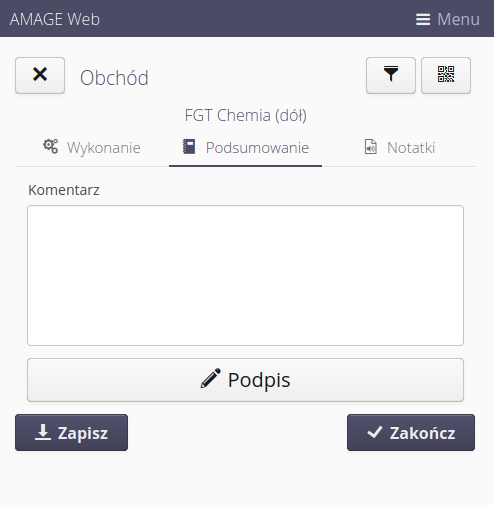
Task: Click the FGT Chemia (dół) heading
Action: coord(246,115)
